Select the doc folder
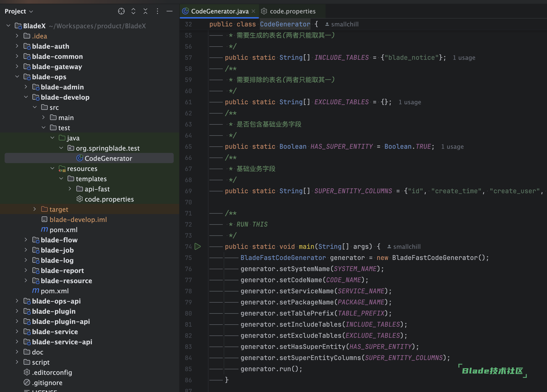Viewport: 547px width, 392px height. tap(34, 352)
